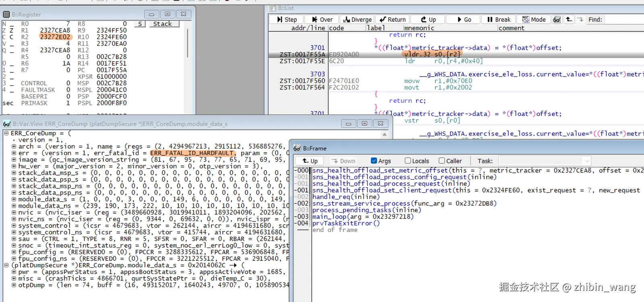Click the grayed arrow icon before Find
The width and height of the screenshot is (644, 302).
(580, 19)
